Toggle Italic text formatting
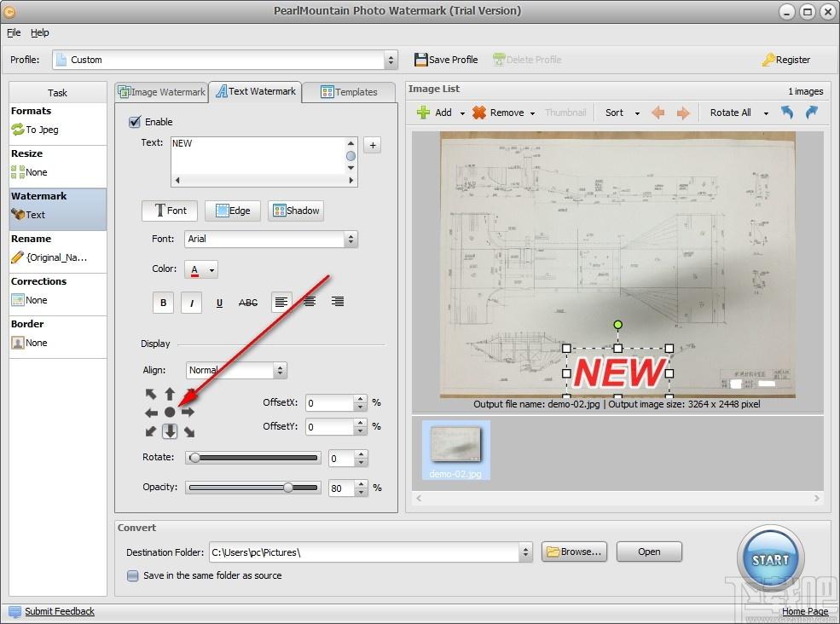 (x=191, y=303)
